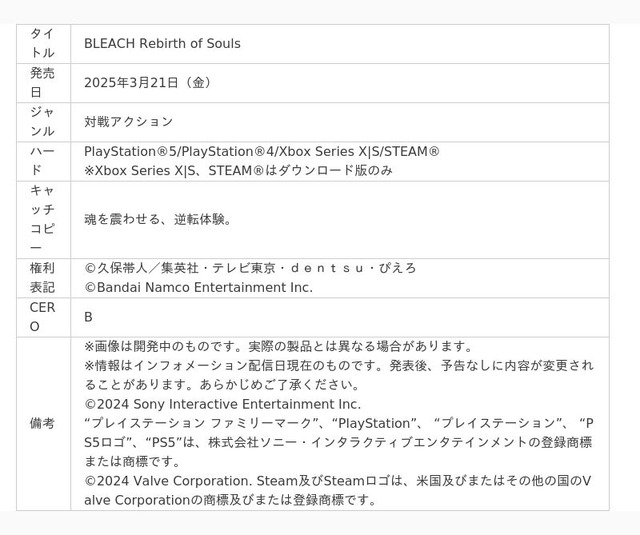Select the catchphrase 魂を震わせる、逆転体験。
The image size is (640, 535).
[158, 220]
